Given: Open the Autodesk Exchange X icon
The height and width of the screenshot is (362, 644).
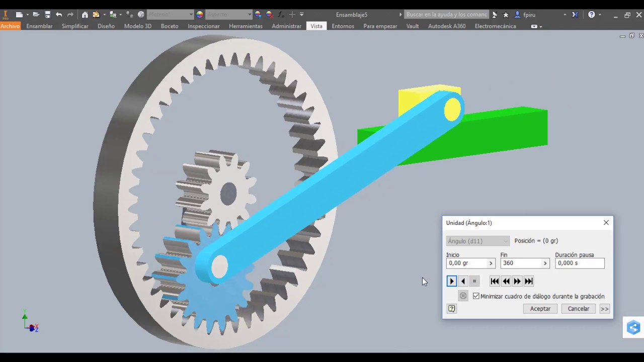Looking at the screenshot, I should pos(575,15).
